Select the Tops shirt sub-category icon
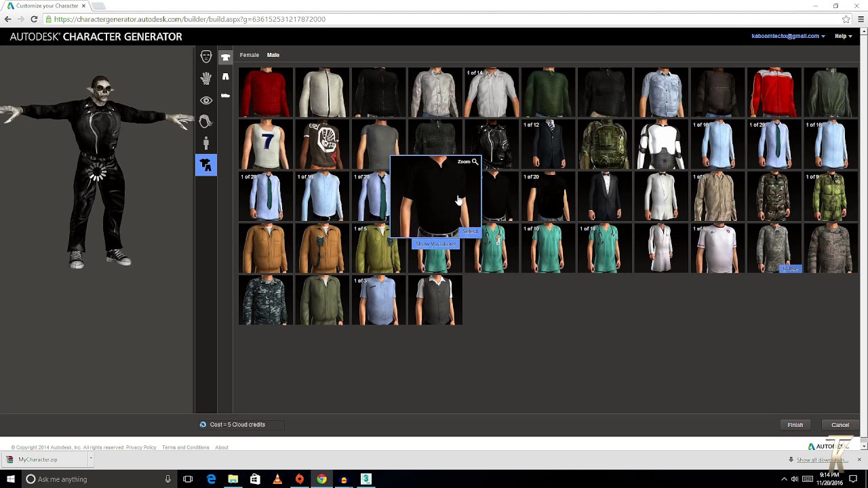868x488 pixels. pyautogui.click(x=226, y=57)
